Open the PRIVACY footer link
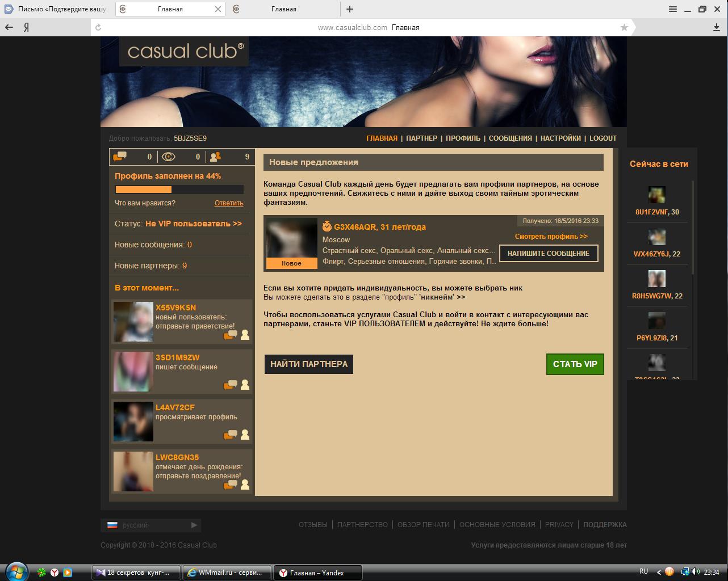The height and width of the screenshot is (581, 728). point(559,525)
